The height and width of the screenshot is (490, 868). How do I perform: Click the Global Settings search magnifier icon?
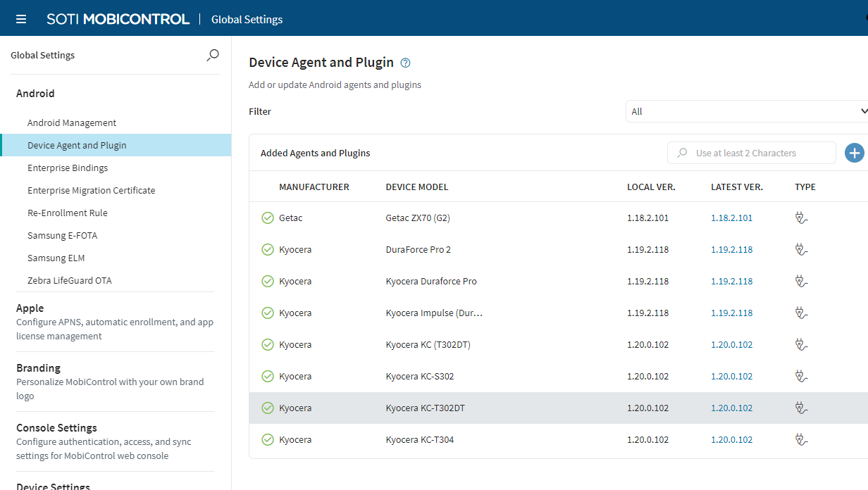coord(212,55)
